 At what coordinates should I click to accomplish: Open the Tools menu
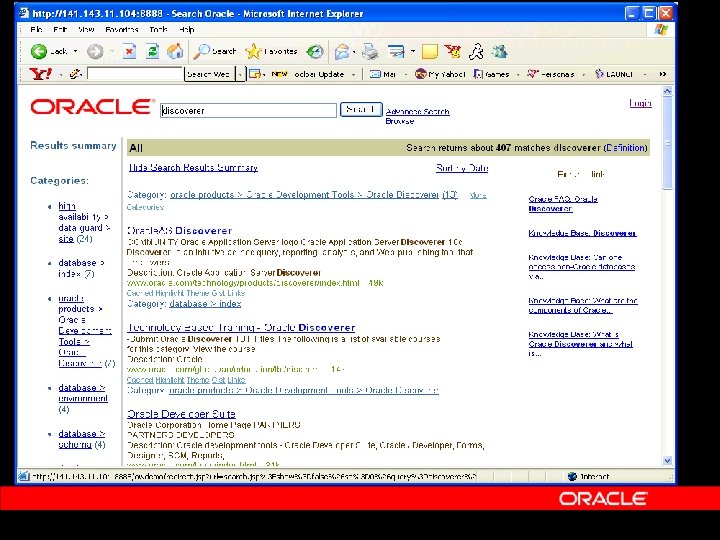[x=158, y=29]
